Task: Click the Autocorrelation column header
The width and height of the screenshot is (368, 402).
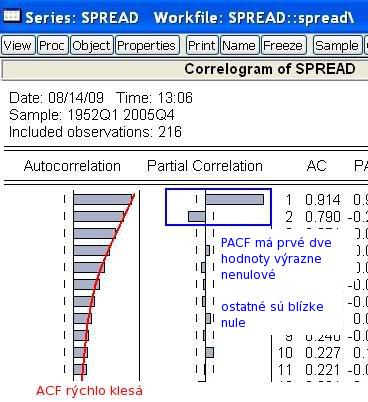Action: point(72,166)
